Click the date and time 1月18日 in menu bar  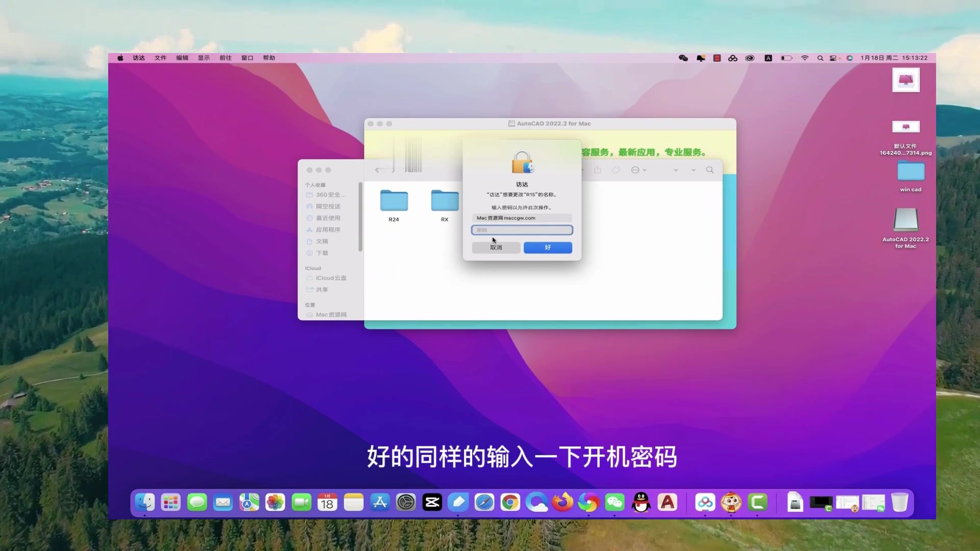point(894,58)
